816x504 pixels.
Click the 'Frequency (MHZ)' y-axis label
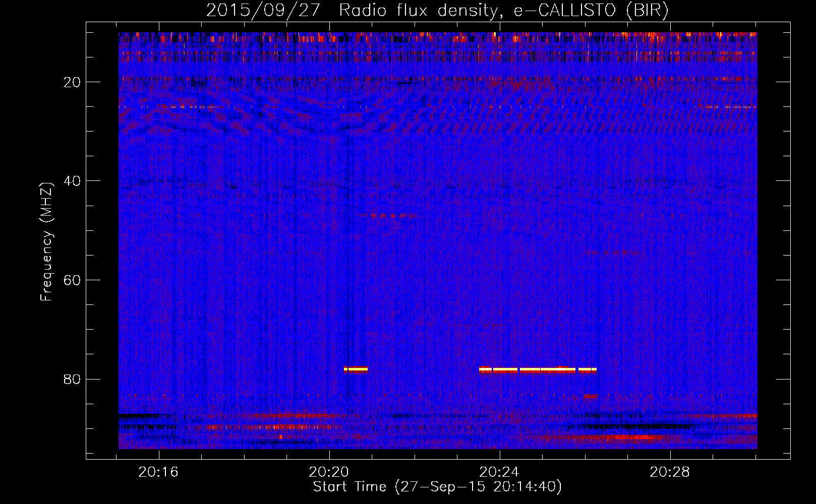46,242
